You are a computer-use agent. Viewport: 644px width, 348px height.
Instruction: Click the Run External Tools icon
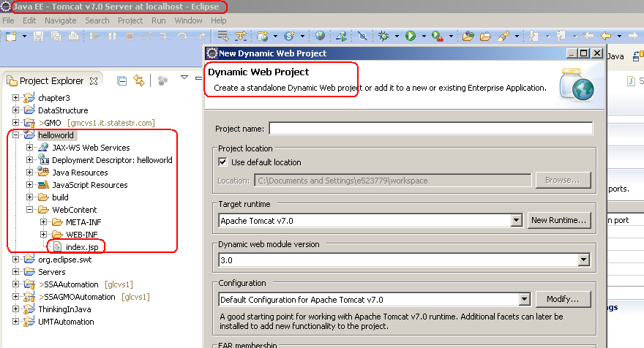coord(438,36)
